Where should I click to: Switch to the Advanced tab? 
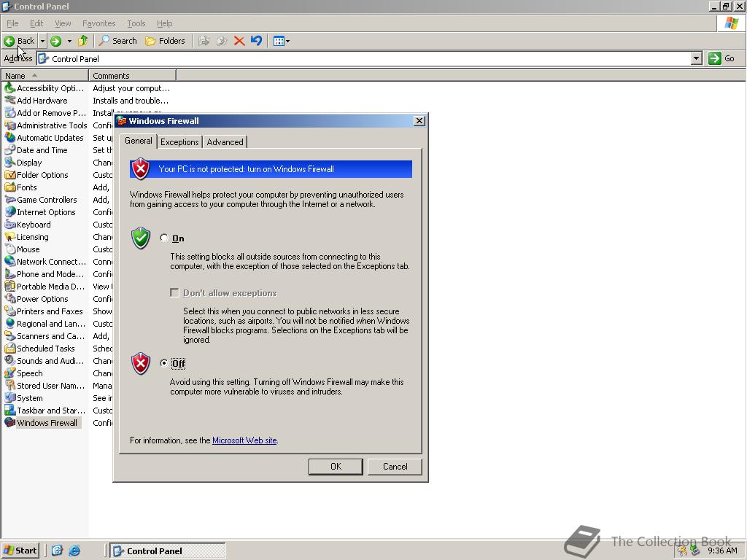[225, 142]
